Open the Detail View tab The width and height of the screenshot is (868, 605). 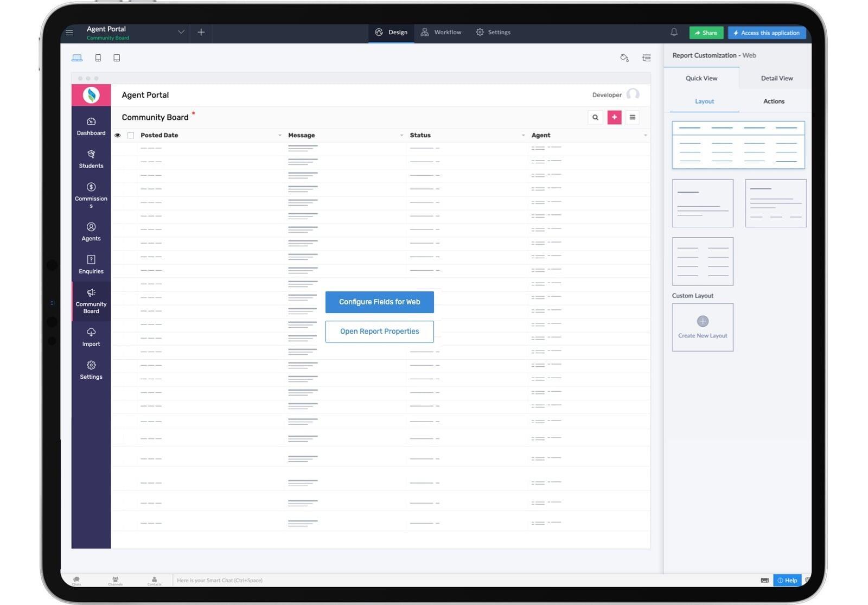[x=776, y=78]
